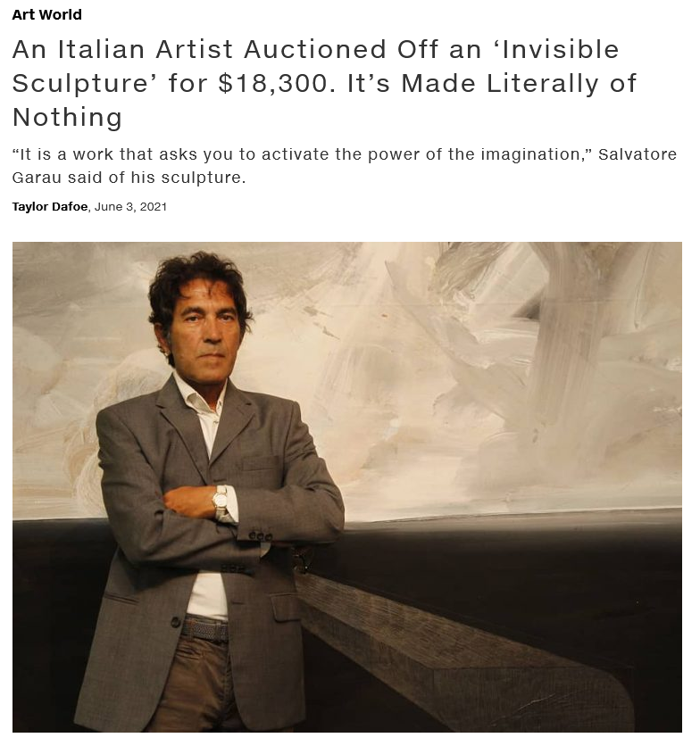This screenshot has width=700, height=746.
Task: Click the jacket's breast pocket in photo
Action: 260,462
